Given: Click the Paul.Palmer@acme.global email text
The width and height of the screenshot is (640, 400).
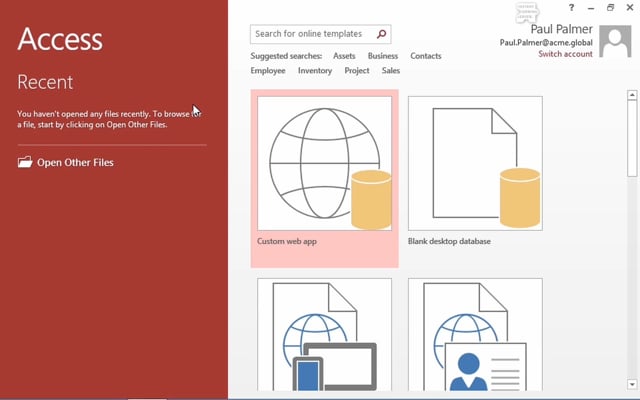Looking at the screenshot, I should 546,42.
